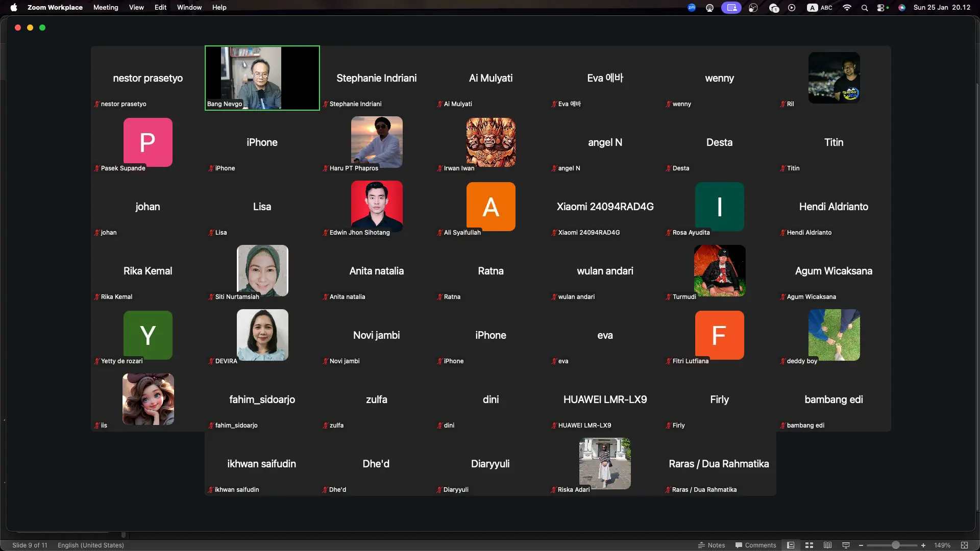Switch to Slide Sorter grid view
This screenshot has height=551, width=980.
(809, 545)
